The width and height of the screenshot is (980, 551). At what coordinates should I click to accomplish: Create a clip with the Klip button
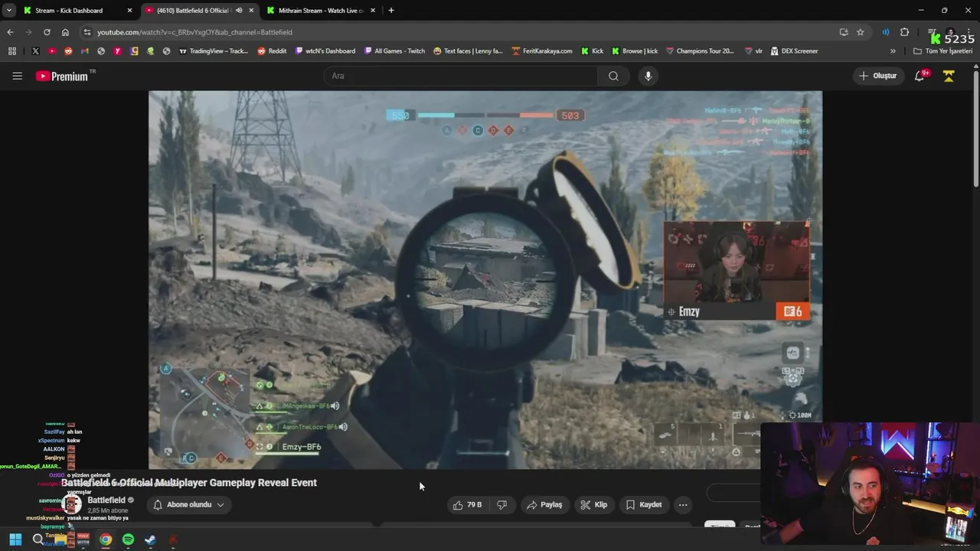[594, 504]
